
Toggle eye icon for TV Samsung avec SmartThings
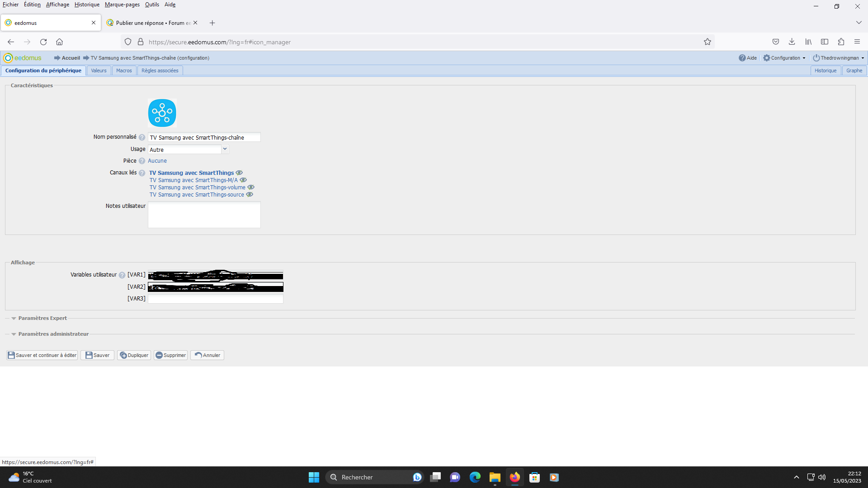[240, 173]
